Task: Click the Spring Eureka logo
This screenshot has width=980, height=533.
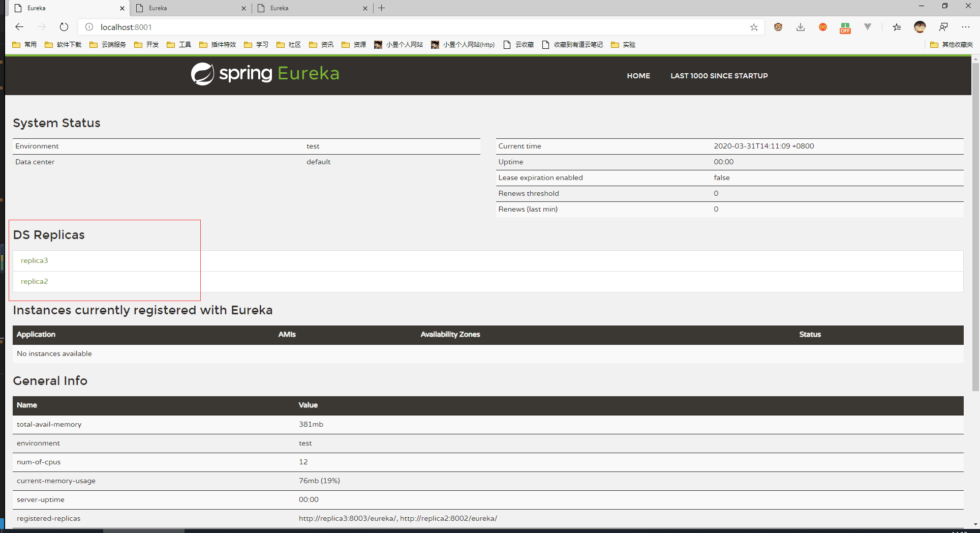Action: (x=265, y=74)
